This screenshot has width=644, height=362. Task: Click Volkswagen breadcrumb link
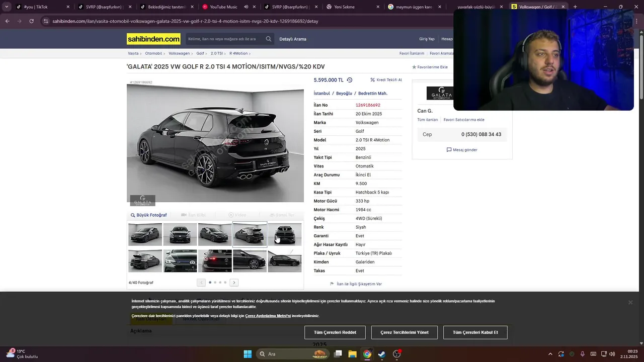tap(179, 53)
